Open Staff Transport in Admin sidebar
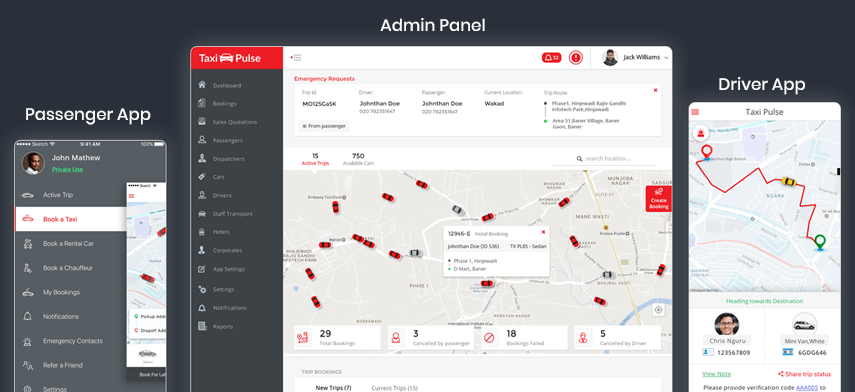Image resolution: width=855 pixels, height=392 pixels. click(232, 214)
